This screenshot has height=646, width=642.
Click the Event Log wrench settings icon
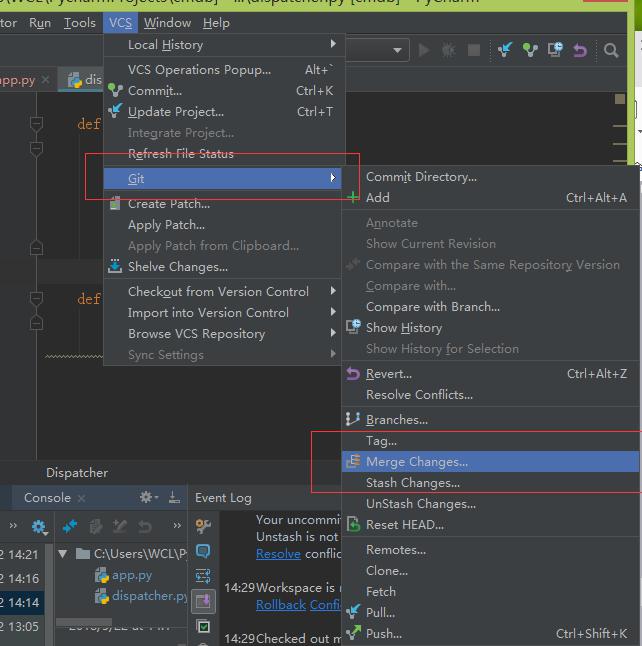tap(203, 525)
